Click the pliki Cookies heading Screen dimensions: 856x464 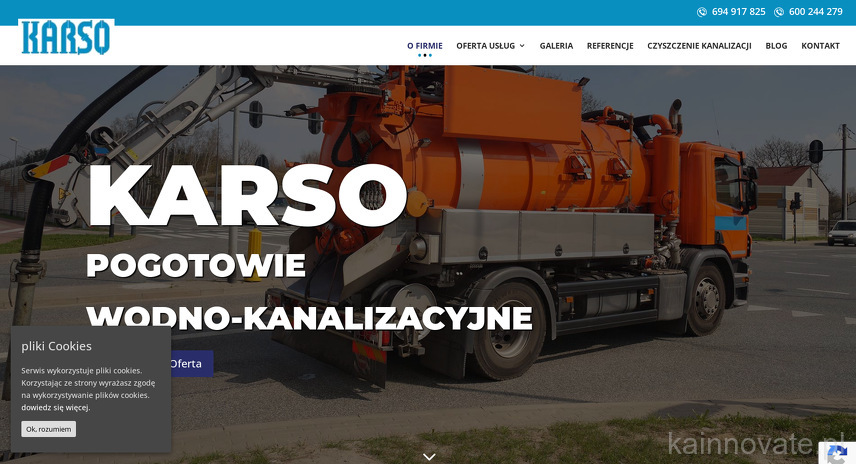(56, 346)
